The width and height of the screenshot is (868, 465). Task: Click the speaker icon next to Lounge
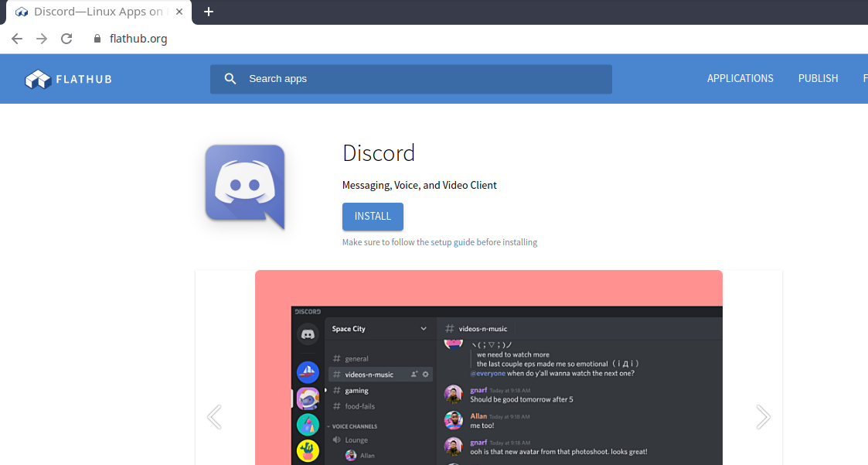point(336,440)
